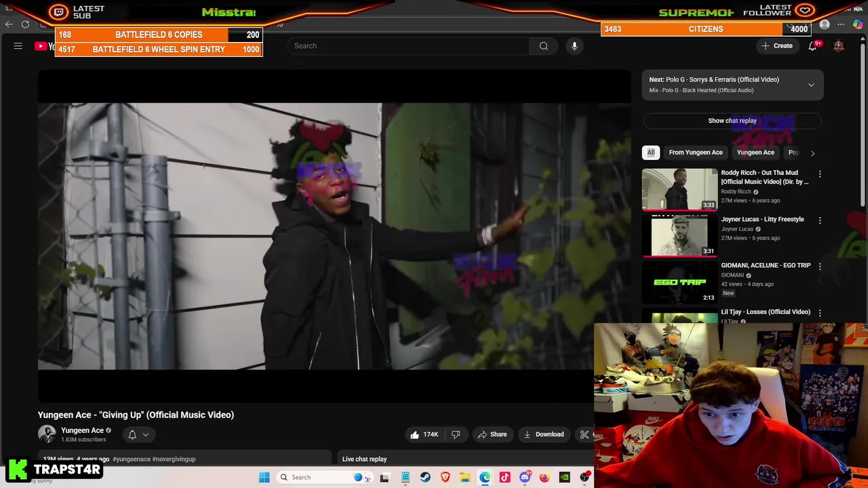Click the Create button
Image resolution: width=868 pixels, height=488 pixels.
777,46
